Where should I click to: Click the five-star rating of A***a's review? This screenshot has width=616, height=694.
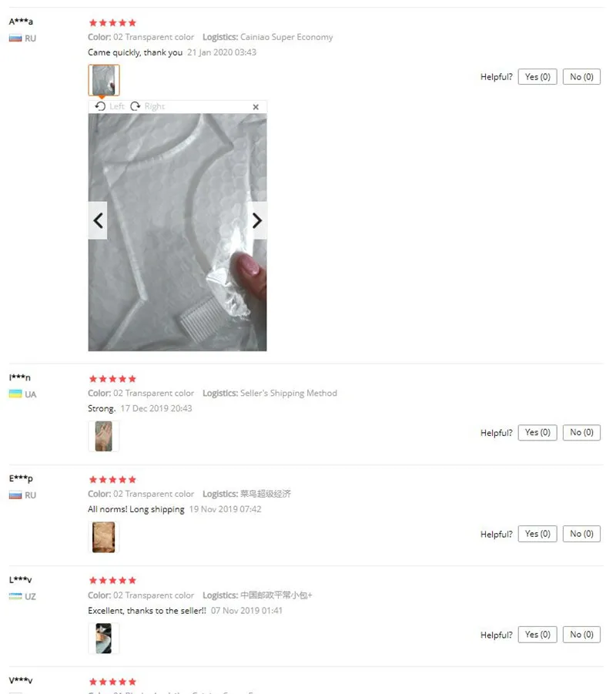(x=112, y=22)
